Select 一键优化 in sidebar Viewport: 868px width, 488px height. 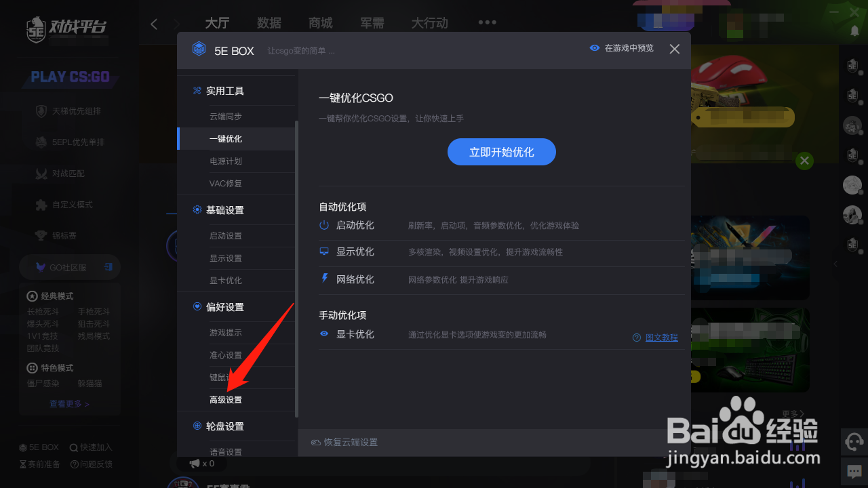pos(236,139)
